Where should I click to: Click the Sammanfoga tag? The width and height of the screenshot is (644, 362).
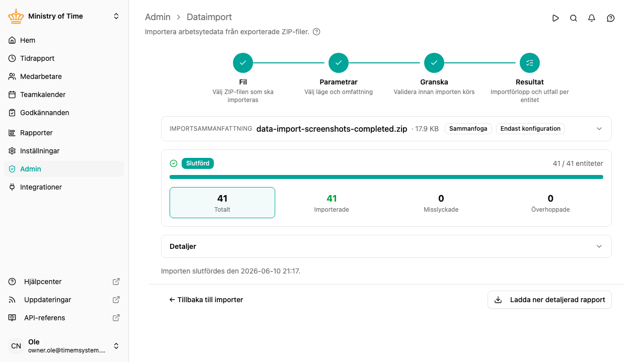point(468,129)
